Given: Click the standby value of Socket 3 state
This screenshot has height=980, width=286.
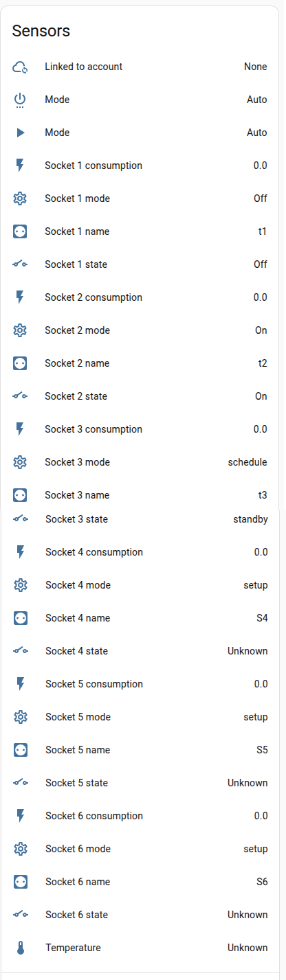Looking at the screenshot, I should tap(251, 519).
